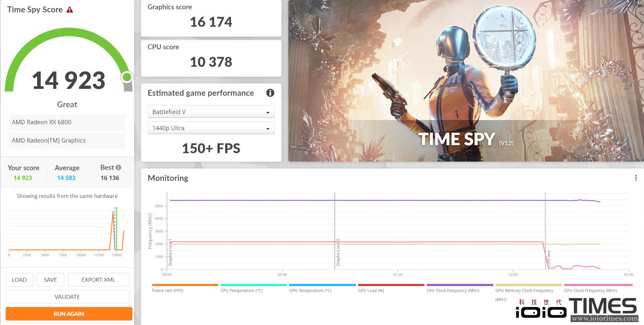
Task: Click the warning triangle beside Time Spy Score
Action: pyautogui.click(x=70, y=10)
